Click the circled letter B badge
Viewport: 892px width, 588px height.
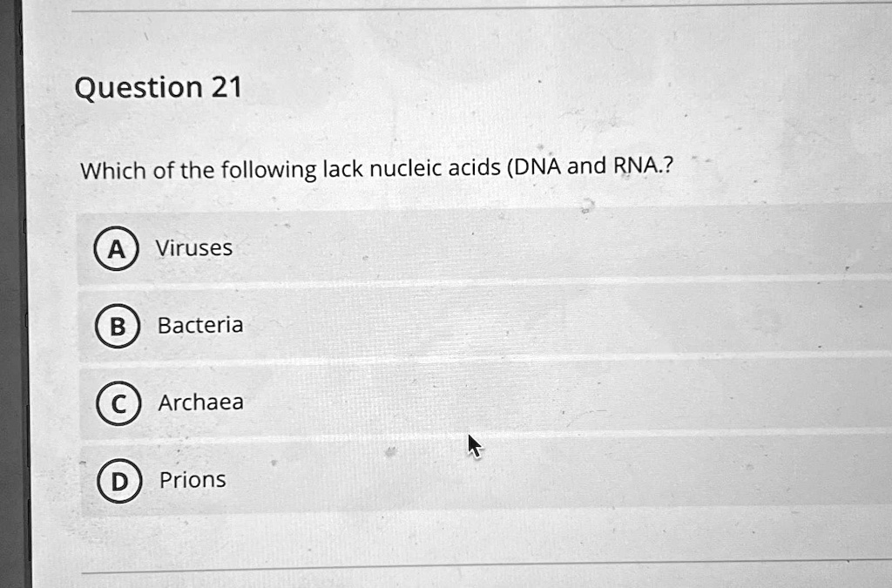[x=118, y=326]
